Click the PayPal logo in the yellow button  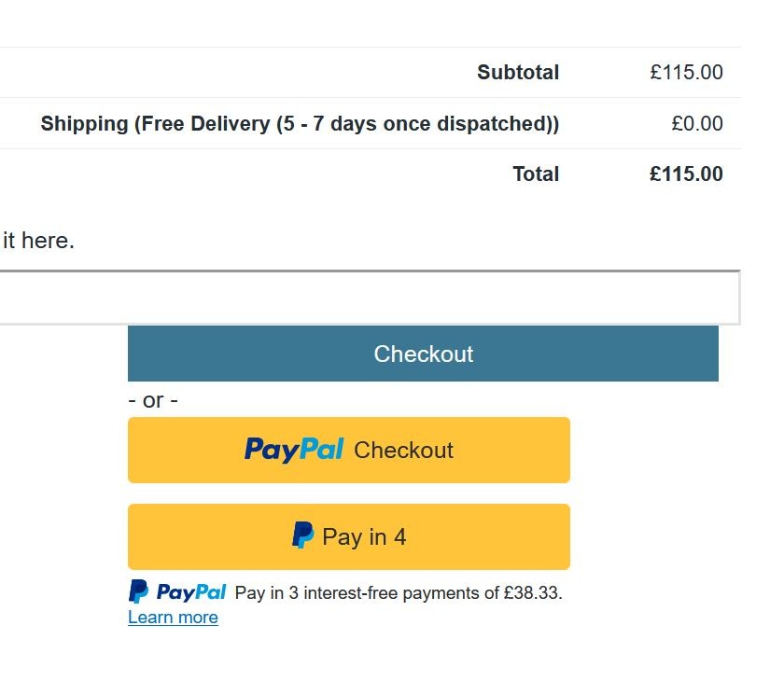[294, 450]
